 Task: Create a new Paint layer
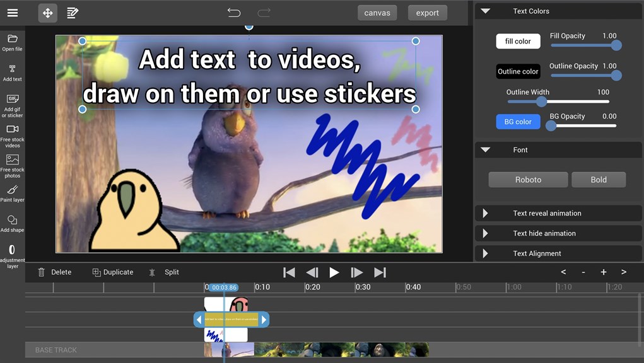[12, 190]
